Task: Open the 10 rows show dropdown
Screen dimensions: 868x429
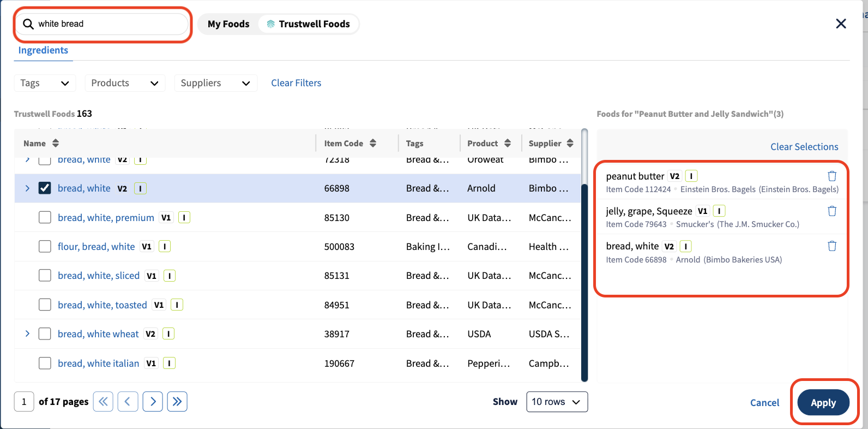Action: pyautogui.click(x=557, y=402)
